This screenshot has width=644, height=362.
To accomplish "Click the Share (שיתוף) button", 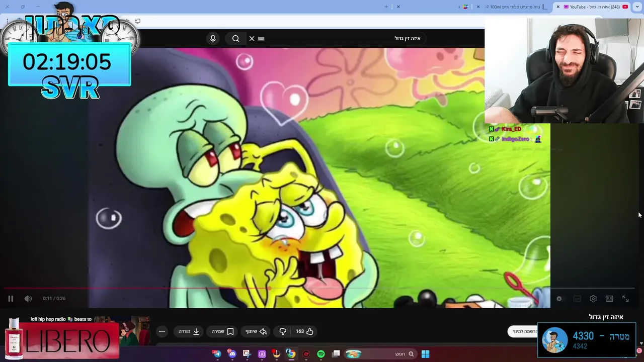I will point(256,331).
